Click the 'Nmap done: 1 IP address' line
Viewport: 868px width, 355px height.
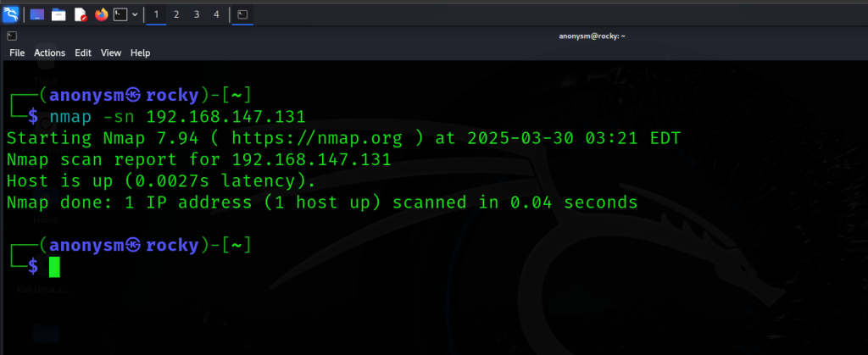tap(322, 203)
